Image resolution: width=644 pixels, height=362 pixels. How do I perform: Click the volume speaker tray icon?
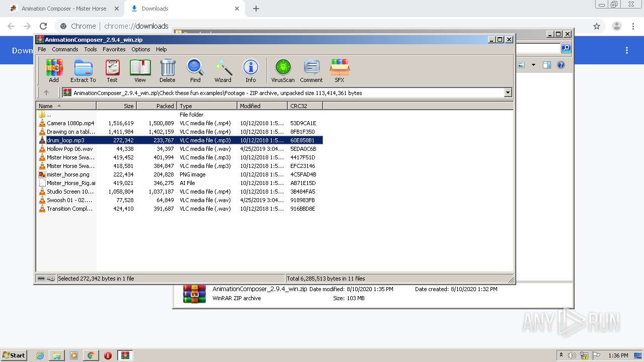point(572,355)
